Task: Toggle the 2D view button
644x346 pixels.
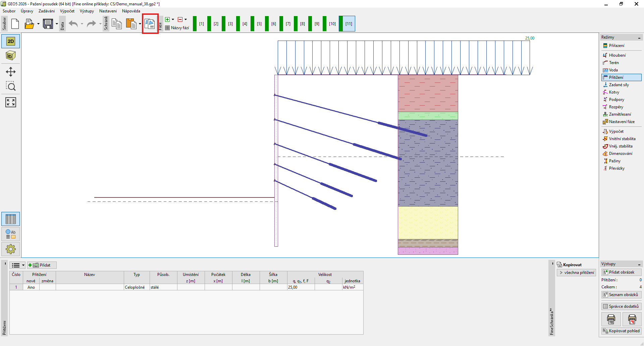Action: tap(11, 41)
